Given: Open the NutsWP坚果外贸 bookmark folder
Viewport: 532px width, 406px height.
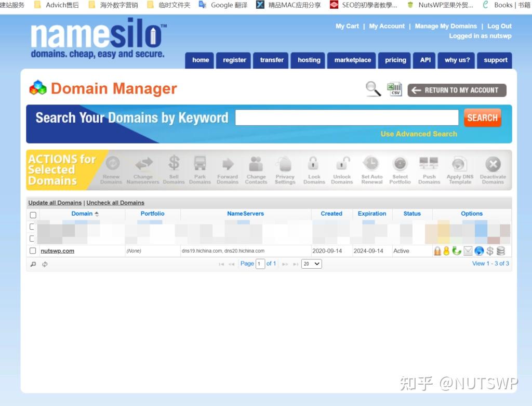Looking at the screenshot, I should pos(440,5).
